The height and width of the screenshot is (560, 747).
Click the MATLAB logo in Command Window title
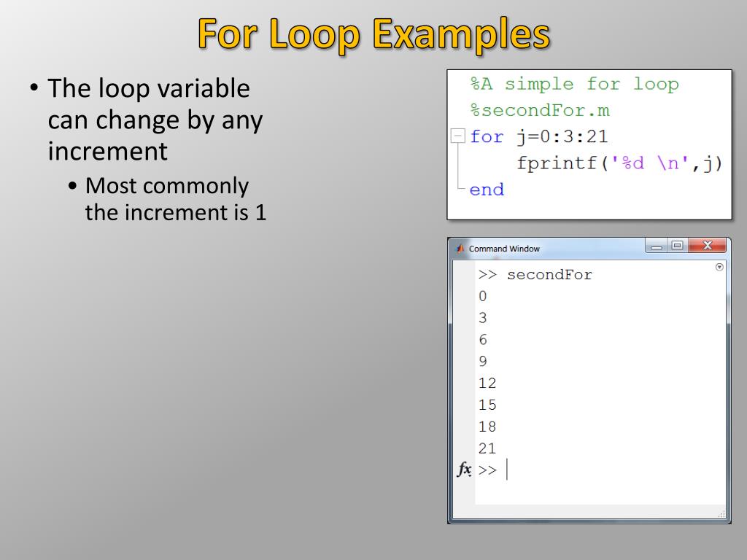pyautogui.click(x=460, y=249)
